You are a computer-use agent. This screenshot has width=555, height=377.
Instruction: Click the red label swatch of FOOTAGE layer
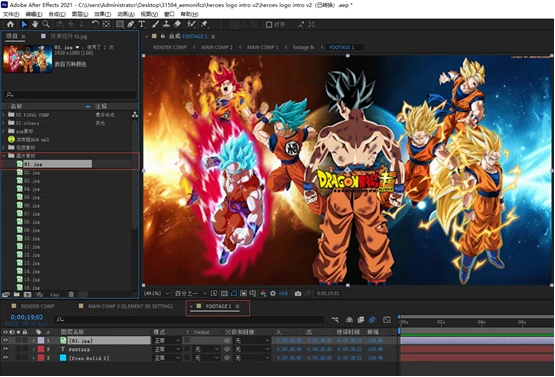pos(41,349)
